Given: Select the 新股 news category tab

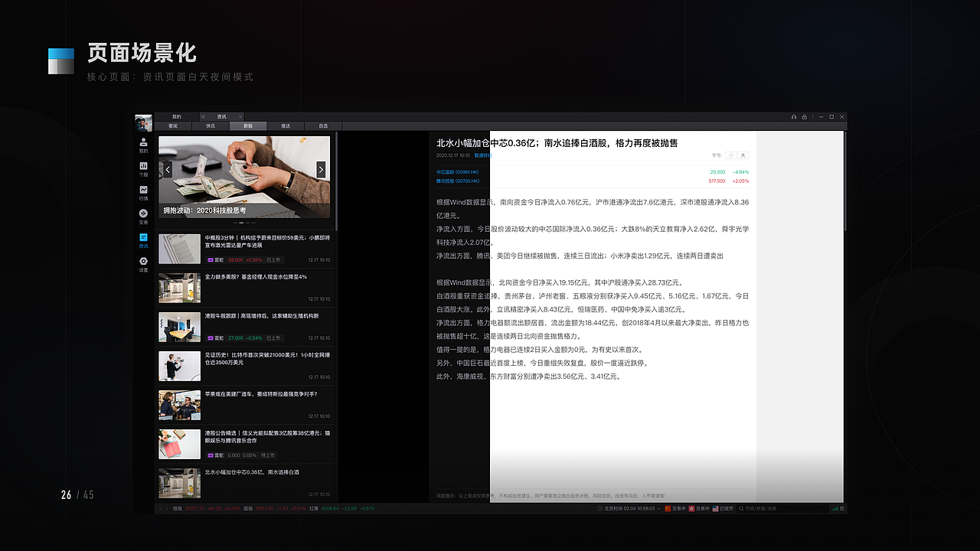Looking at the screenshot, I should tap(248, 126).
